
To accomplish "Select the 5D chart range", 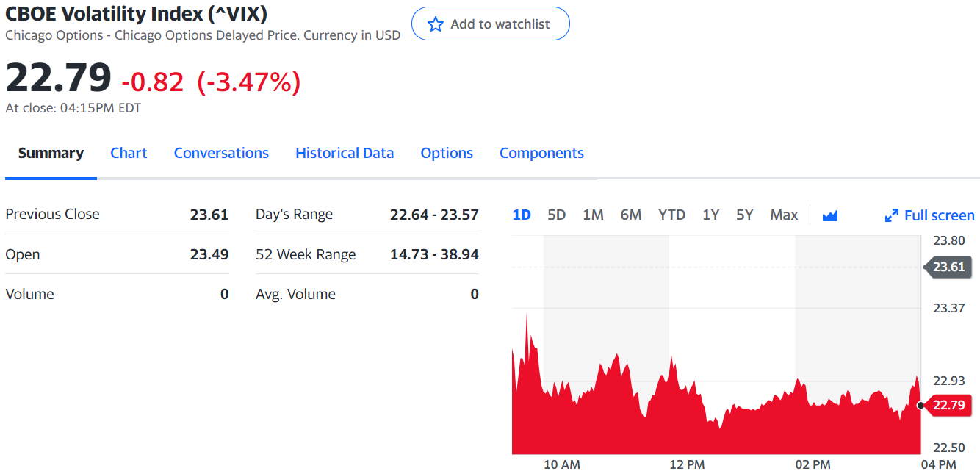I will tap(557, 215).
